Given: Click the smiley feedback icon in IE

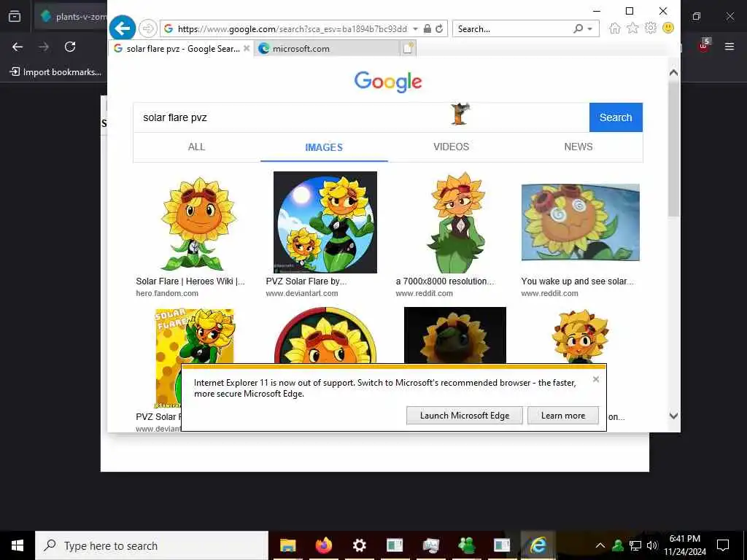Looking at the screenshot, I should coord(668,28).
